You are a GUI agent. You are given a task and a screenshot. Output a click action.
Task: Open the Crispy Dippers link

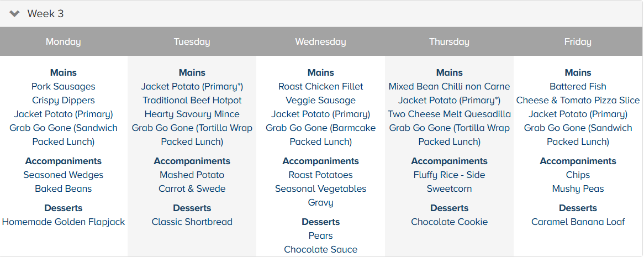[x=63, y=101]
